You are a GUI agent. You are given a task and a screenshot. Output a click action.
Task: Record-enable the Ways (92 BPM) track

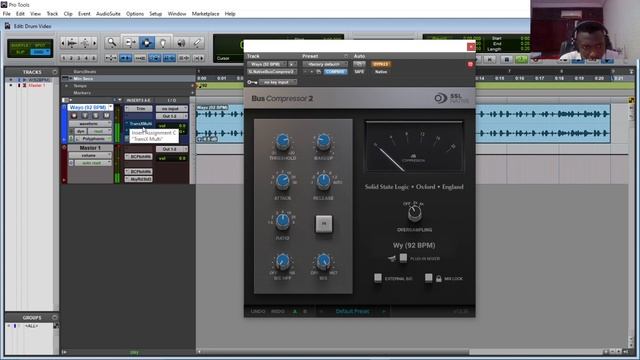(74, 116)
